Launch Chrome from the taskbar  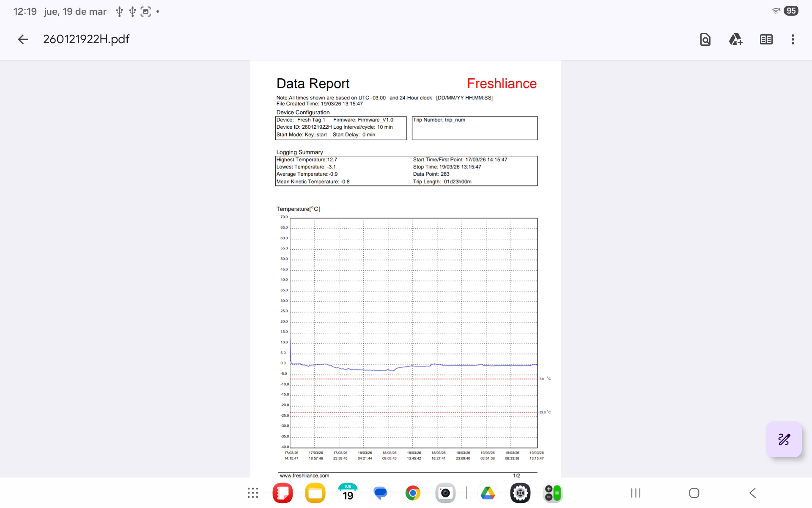point(413,493)
